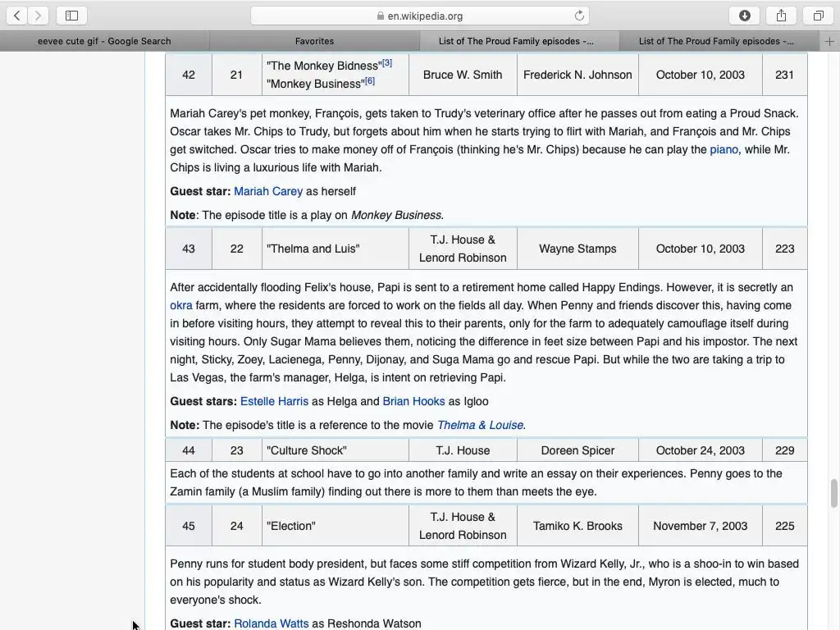Click the Bruce W. Smith director cell
Image resolution: width=840 pixels, height=630 pixels.
point(463,75)
